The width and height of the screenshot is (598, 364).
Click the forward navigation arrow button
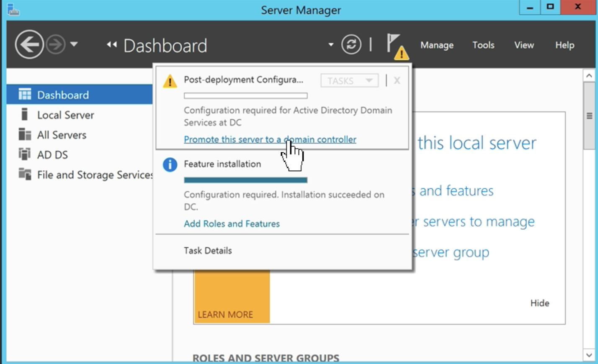tap(56, 44)
